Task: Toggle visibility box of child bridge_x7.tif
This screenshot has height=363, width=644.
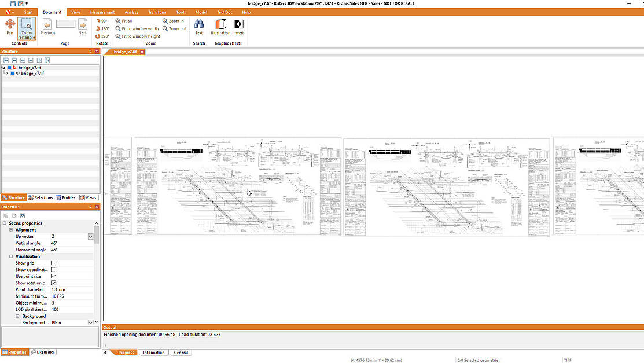Action: [12, 73]
